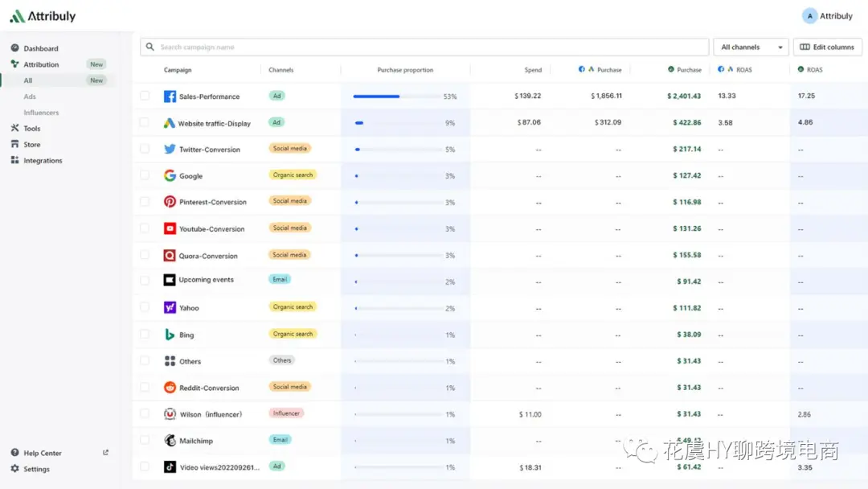Go to Dashboard in the sidebar
This screenshot has width=868, height=489.
[40, 48]
